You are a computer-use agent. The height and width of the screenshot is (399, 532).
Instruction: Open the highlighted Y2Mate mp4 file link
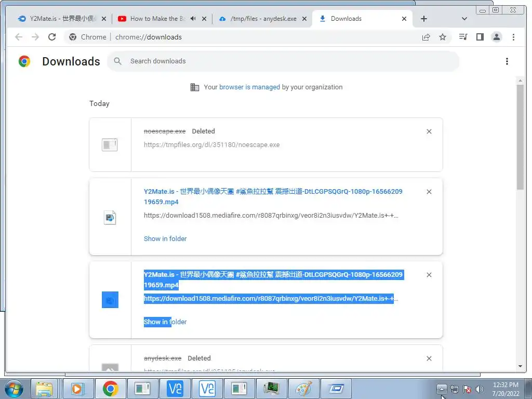point(273,280)
